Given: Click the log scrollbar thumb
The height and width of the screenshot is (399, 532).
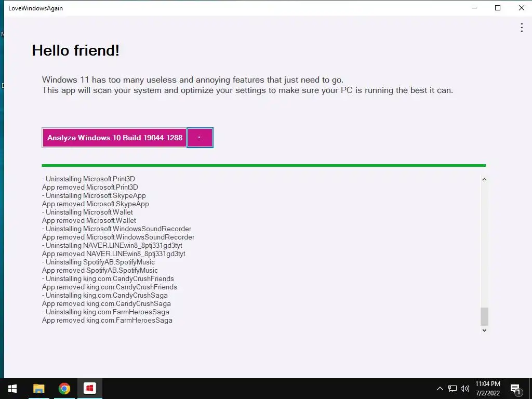Looking at the screenshot, I should (x=484, y=316).
